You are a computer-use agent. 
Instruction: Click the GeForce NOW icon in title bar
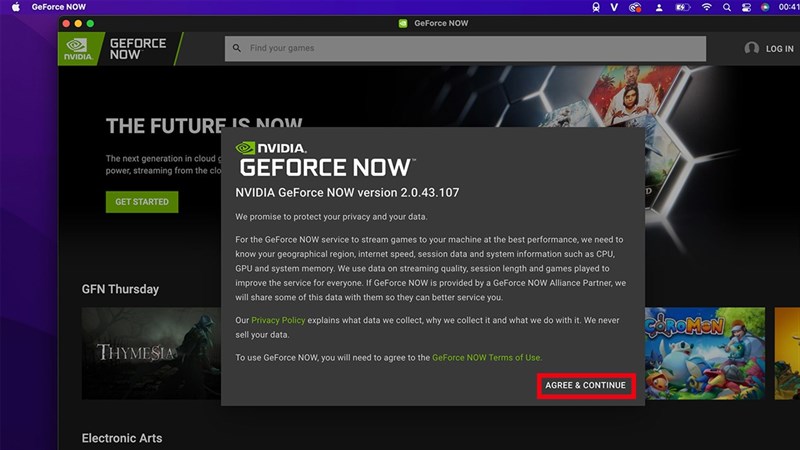pyautogui.click(x=403, y=23)
